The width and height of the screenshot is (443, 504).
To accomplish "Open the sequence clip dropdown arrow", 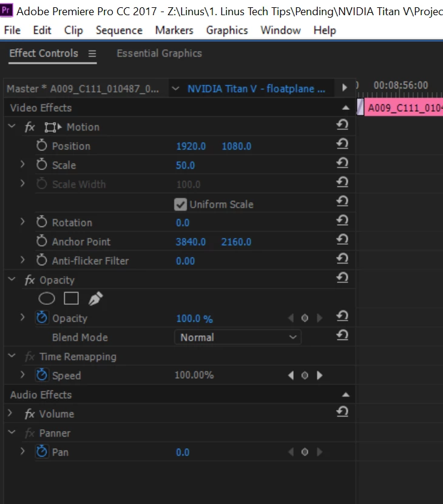I will pos(175,89).
